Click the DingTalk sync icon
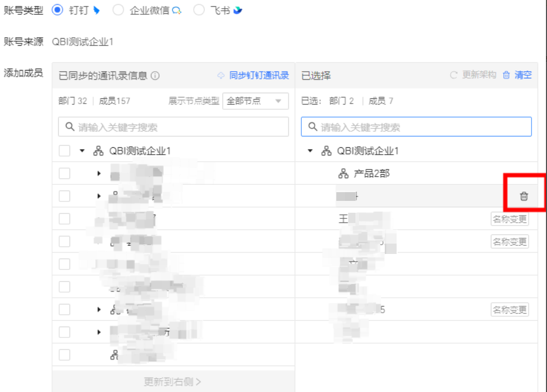The image size is (547, 392). 221,75
